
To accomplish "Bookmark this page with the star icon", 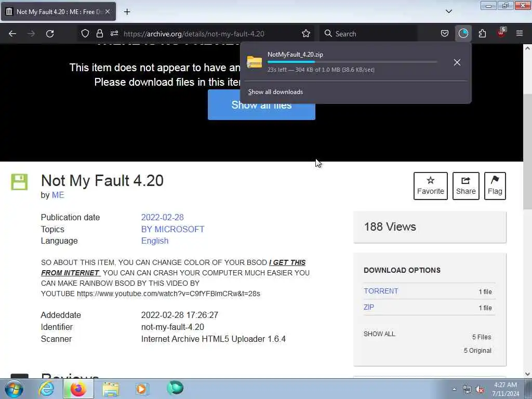I will coord(306,34).
